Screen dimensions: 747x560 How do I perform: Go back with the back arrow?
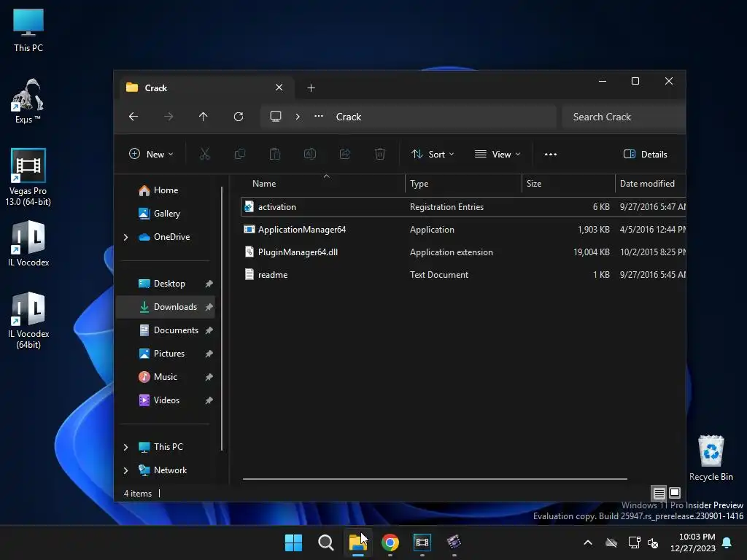point(133,117)
